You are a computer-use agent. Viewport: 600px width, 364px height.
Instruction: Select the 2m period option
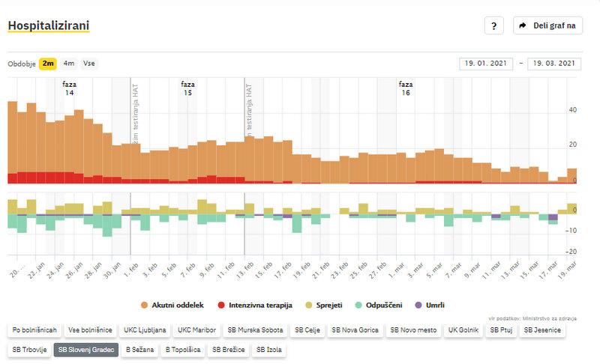(x=48, y=64)
